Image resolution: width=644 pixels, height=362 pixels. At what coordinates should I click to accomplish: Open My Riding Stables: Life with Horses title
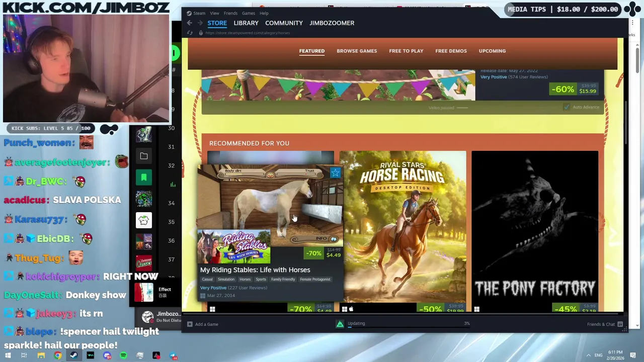pos(255,270)
